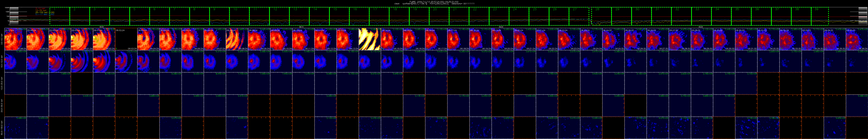The width and height of the screenshot is (868, 139).
Task: Open the 06:16:24 image in the 3.0-6.0 keV row
Action: pyautogui.click(x=436, y=39)
